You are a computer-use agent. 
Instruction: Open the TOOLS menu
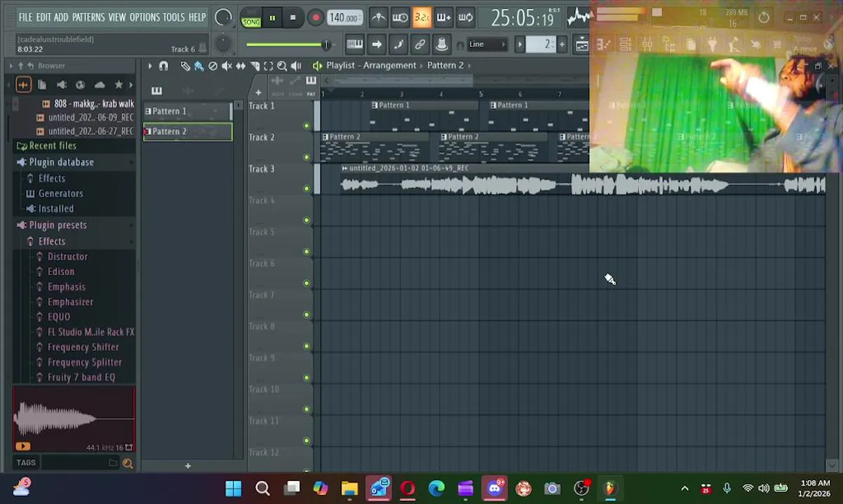174,17
